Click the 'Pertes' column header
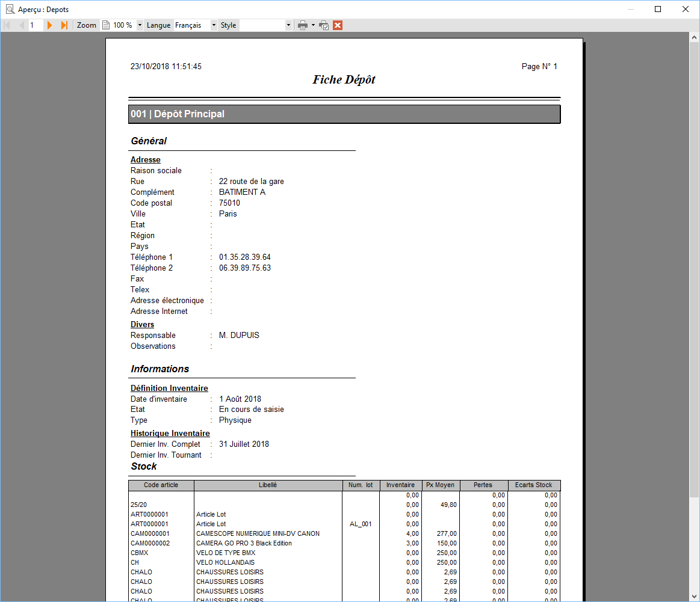The image size is (700, 602). 483,485
